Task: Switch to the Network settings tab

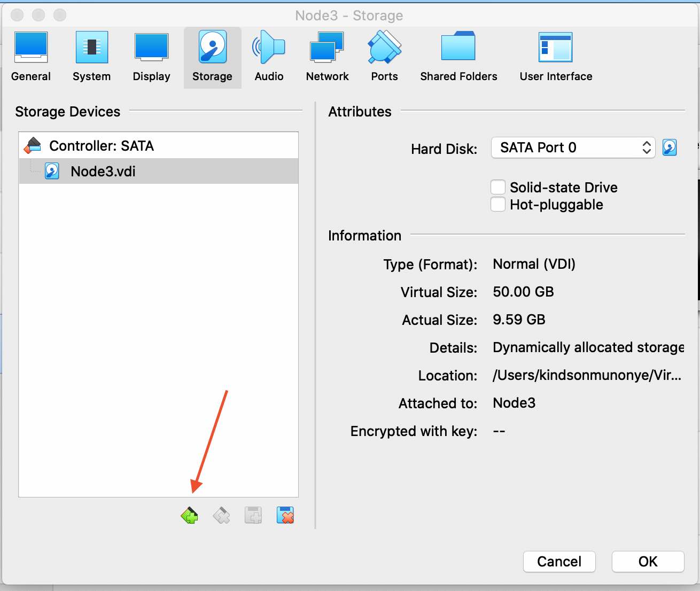Action: (327, 57)
